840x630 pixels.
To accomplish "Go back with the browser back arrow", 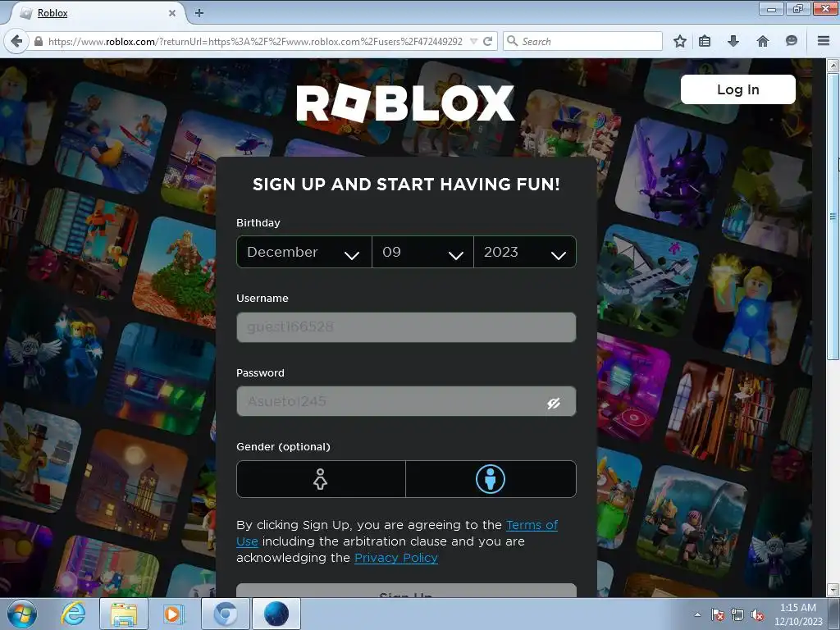I will click(x=16, y=41).
